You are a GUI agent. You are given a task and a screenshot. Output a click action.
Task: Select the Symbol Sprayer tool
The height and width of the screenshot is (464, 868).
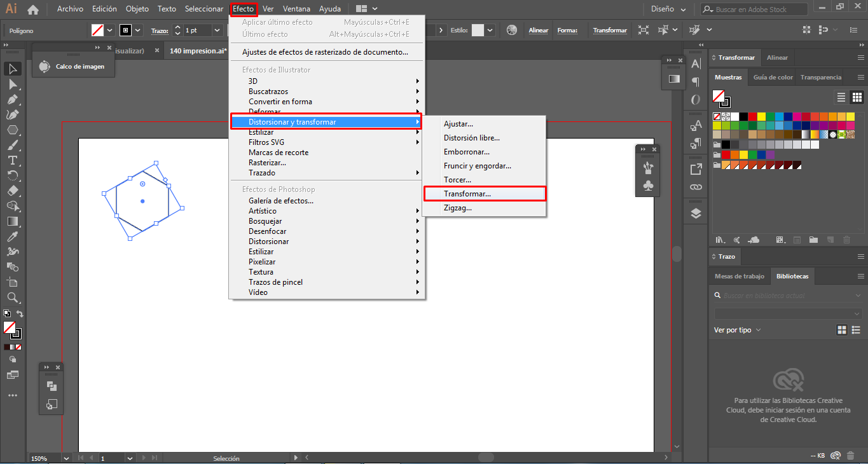(x=13, y=252)
